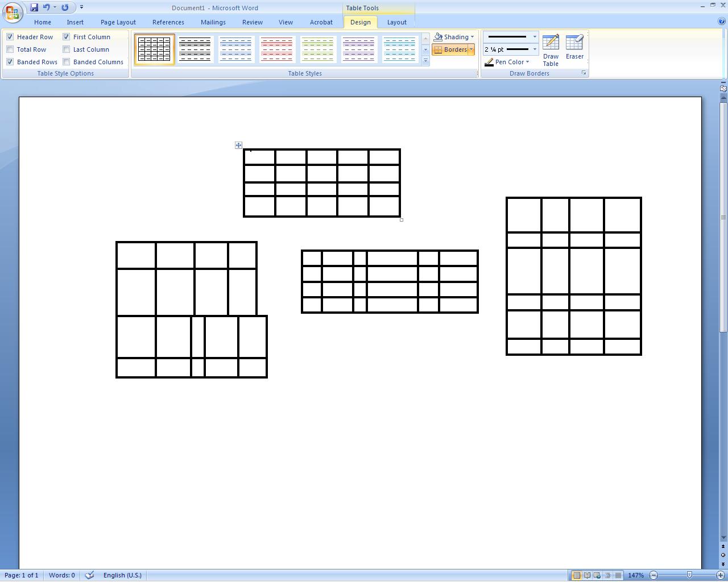Switch to the Layout tab
This screenshot has width=728, height=582.
[396, 22]
